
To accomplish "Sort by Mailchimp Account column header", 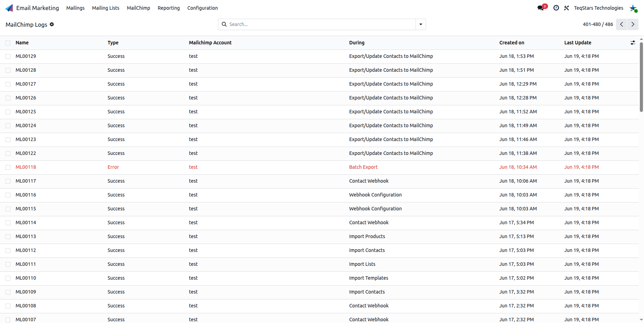I will [210, 43].
